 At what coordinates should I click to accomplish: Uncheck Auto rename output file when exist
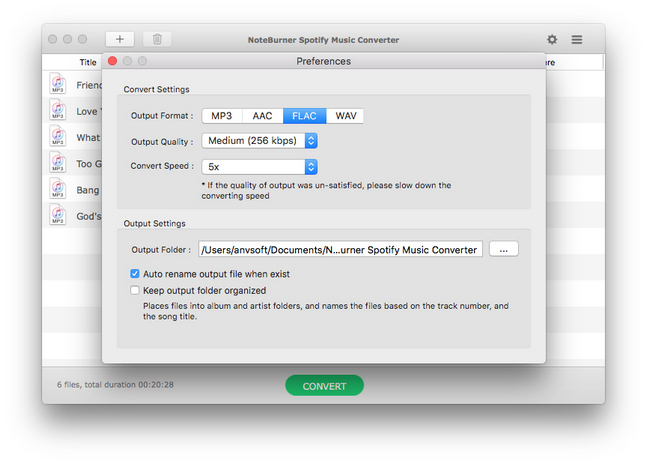pos(135,273)
